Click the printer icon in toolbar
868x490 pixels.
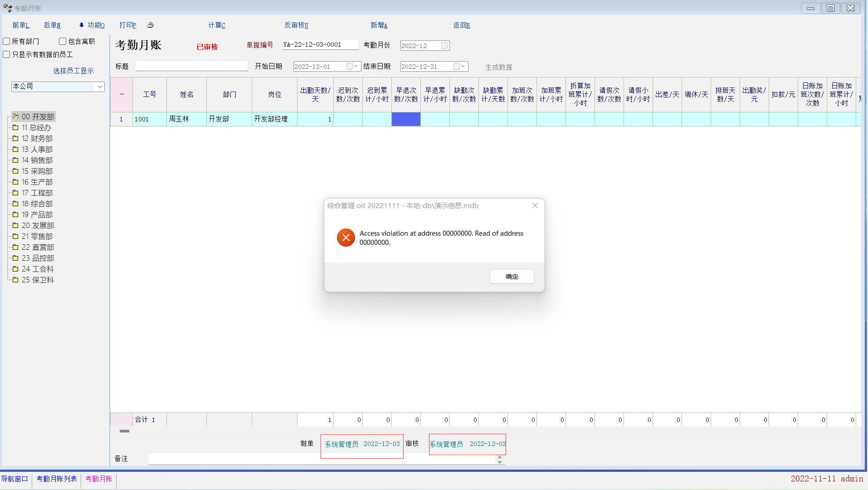[150, 25]
